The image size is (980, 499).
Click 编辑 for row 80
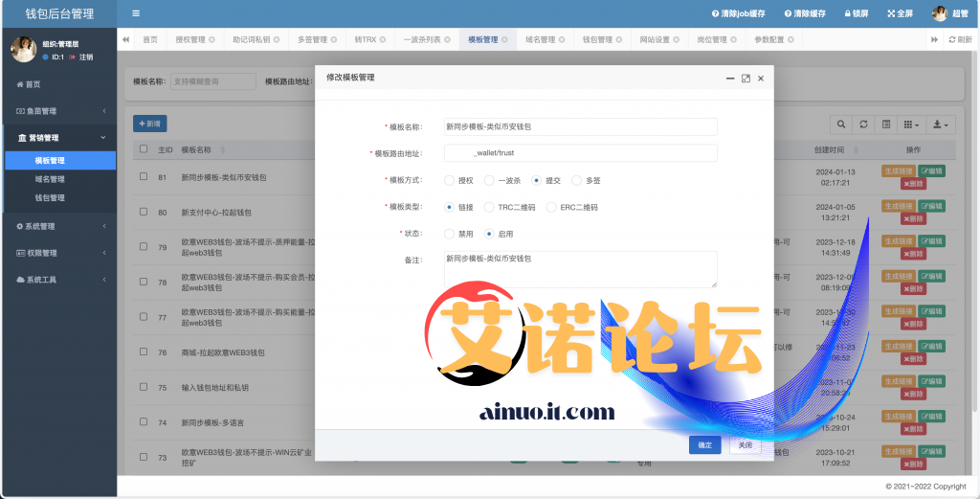coord(932,206)
